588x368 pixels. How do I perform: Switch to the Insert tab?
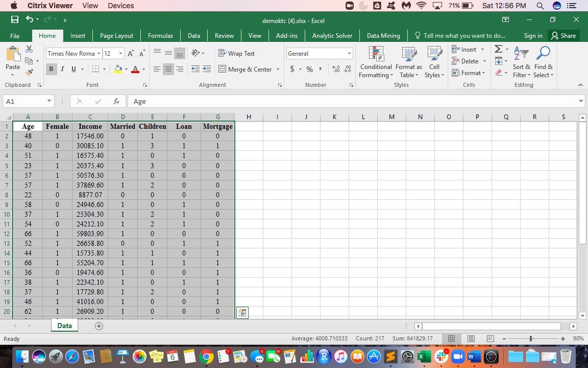78,36
